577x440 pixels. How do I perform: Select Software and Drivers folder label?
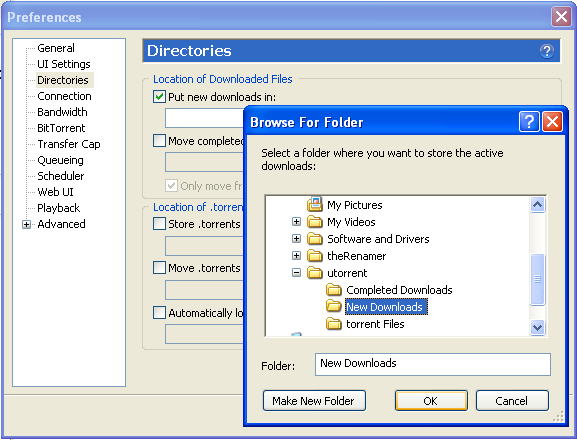pyautogui.click(x=378, y=239)
